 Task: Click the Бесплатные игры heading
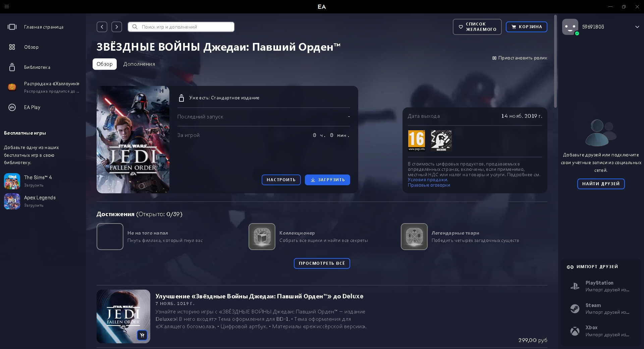click(25, 133)
